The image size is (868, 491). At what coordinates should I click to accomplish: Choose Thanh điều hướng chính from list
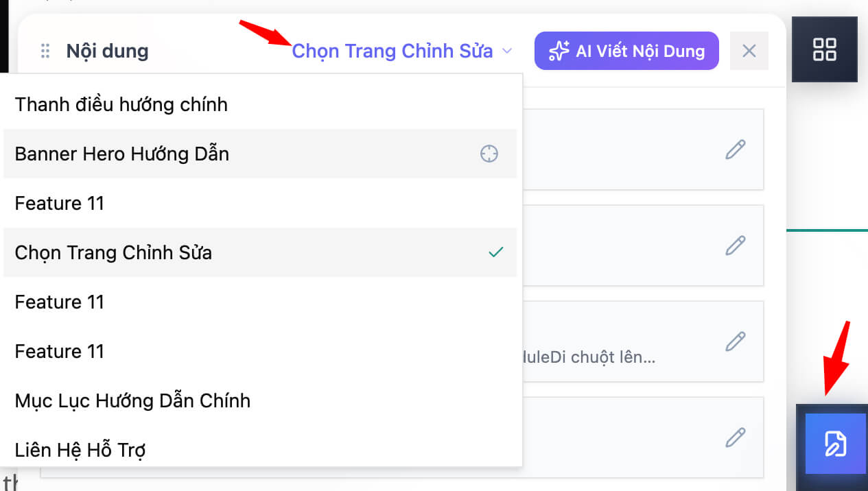(260, 104)
